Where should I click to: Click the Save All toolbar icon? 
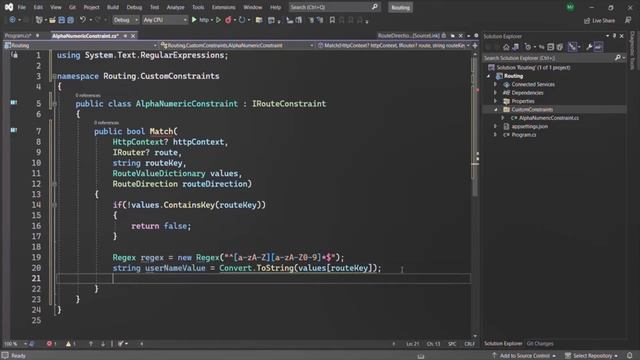71,20
